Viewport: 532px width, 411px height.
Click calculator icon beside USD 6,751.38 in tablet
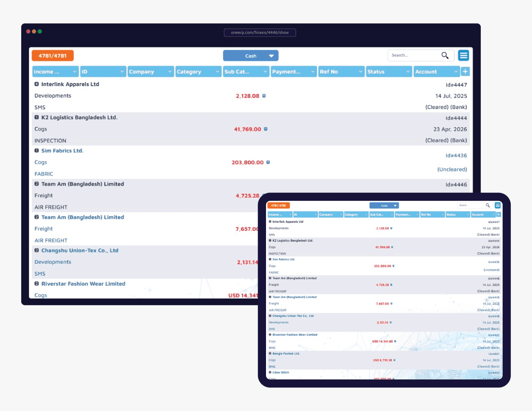(394, 360)
